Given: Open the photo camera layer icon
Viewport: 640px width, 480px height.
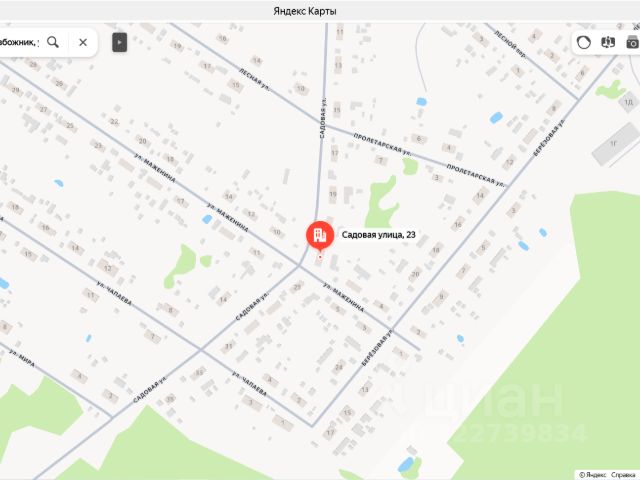Looking at the screenshot, I should [x=633, y=42].
